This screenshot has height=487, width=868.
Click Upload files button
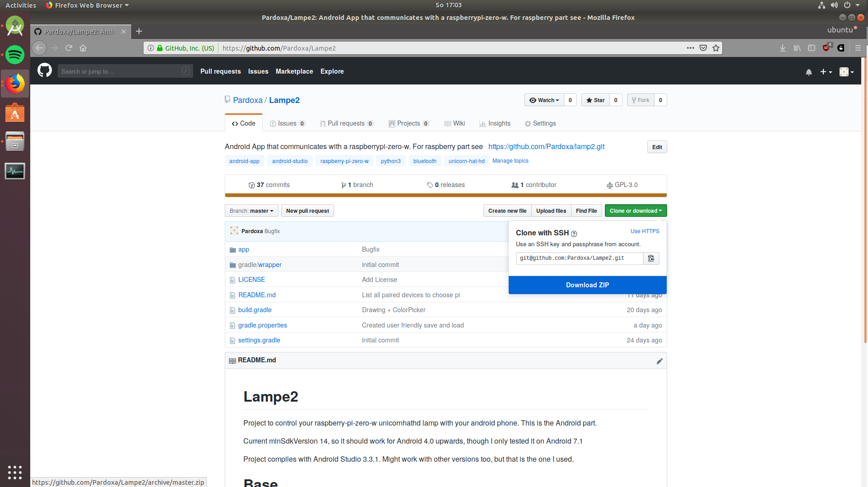click(x=551, y=211)
